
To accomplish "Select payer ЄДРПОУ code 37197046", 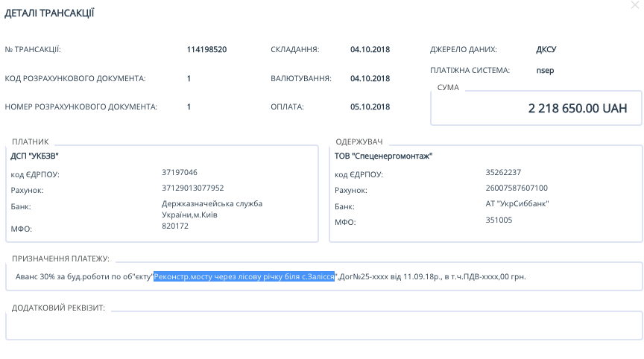I will (x=180, y=172).
